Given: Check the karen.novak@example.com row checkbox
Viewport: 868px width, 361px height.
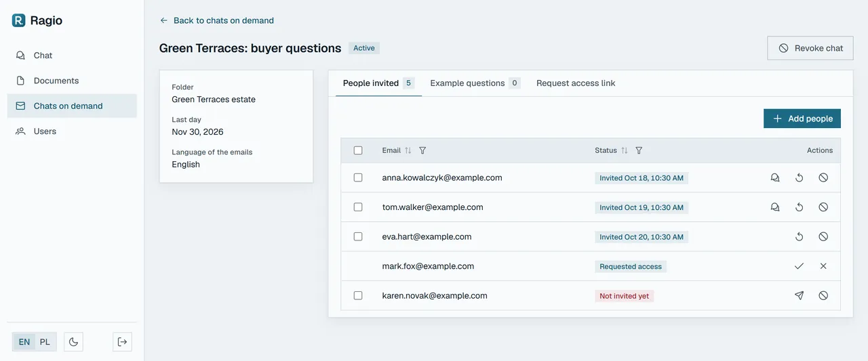Looking at the screenshot, I should point(358,295).
